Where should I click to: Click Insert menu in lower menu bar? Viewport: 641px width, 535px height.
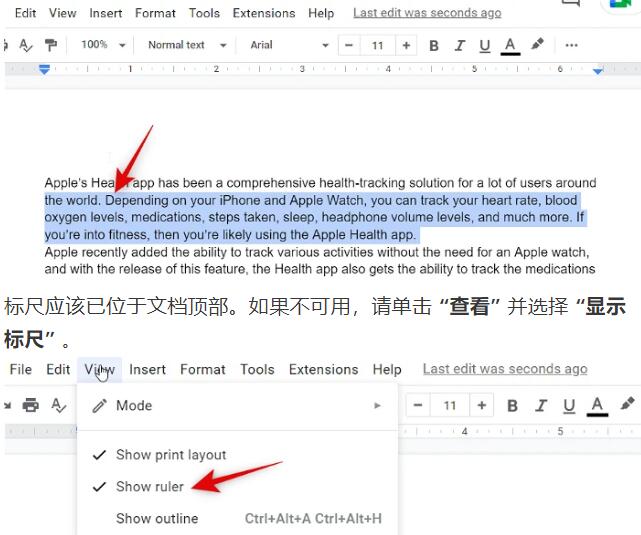click(147, 369)
